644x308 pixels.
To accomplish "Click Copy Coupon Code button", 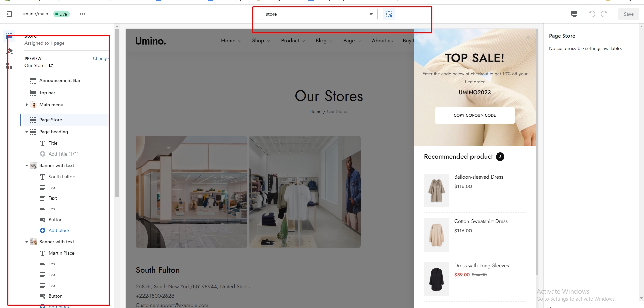I will [475, 115].
